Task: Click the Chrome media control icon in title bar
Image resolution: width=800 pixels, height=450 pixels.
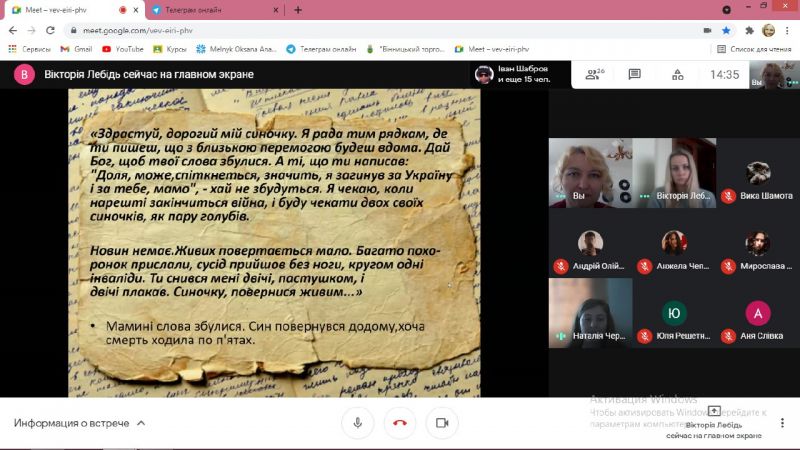Action: pos(727,10)
